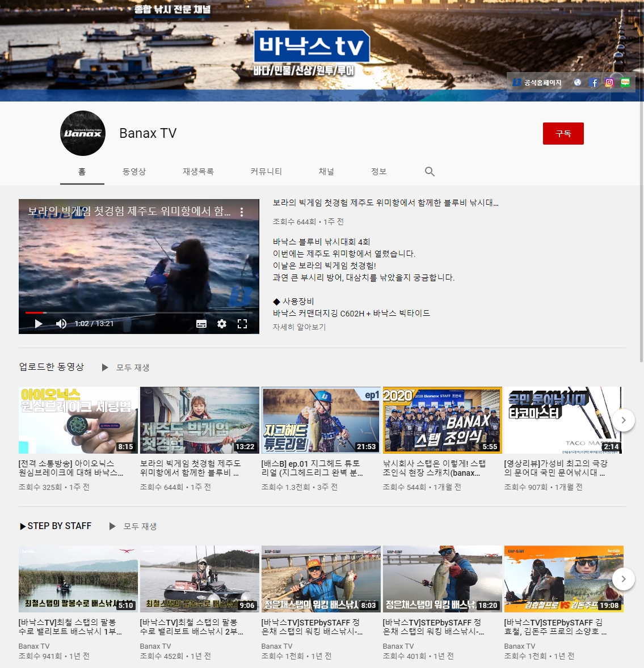Click the globe website icon in banner

(578, 83)
